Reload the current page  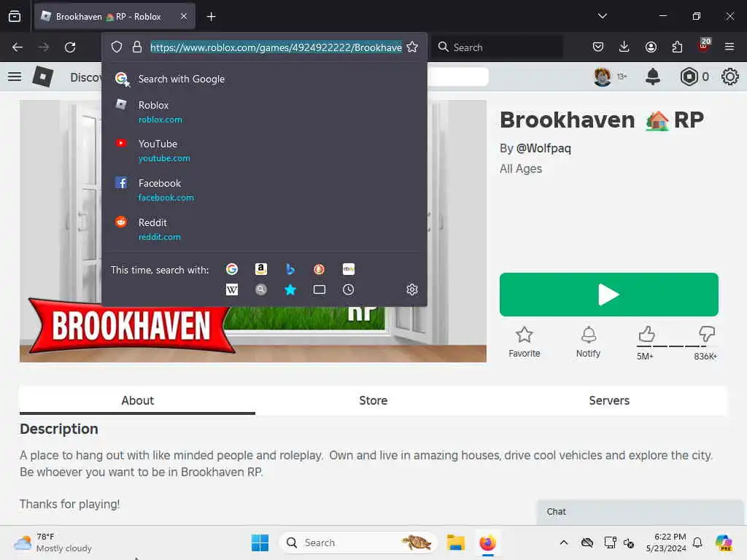pyautogui.click(x=70, y=47)
